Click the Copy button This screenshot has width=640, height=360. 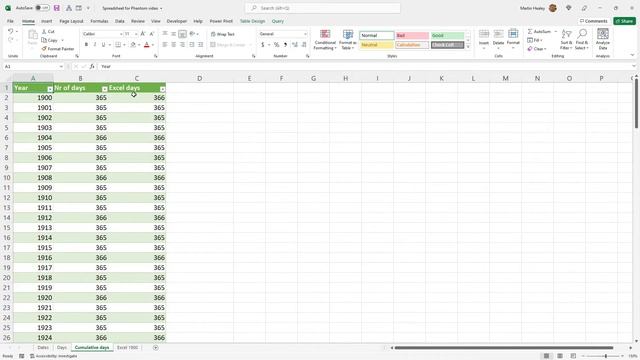point(50,40)
